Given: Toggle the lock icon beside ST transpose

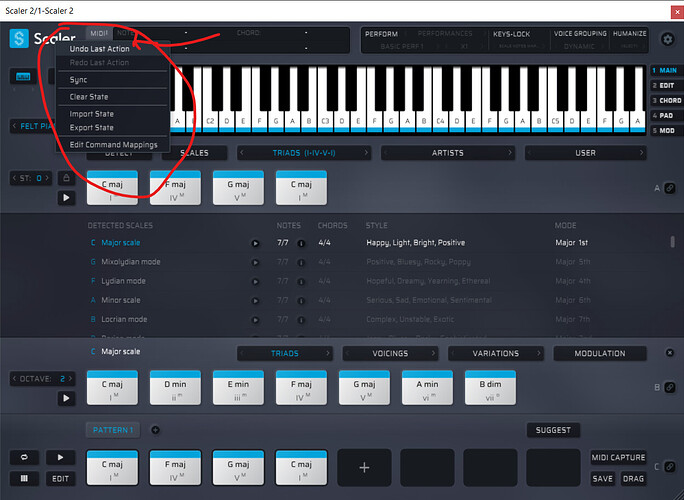Looking at the screenshot, I should [x=66, y=178].
